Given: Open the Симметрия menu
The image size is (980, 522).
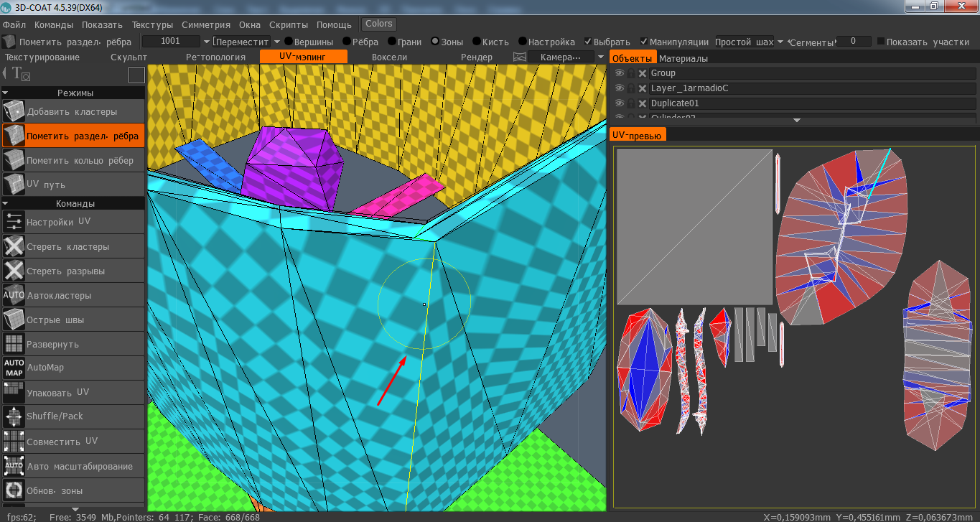Looking at the screenshot, I should [205, 24].
